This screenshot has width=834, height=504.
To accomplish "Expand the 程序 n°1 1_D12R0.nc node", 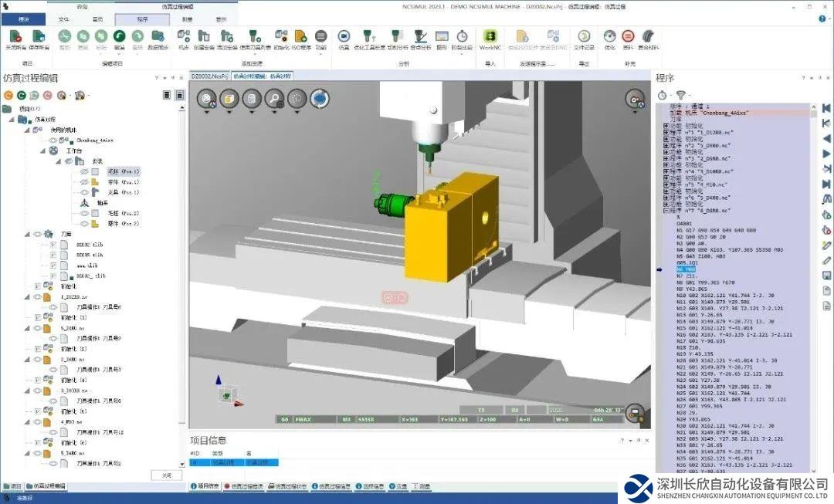I will (x=666, y=132).
